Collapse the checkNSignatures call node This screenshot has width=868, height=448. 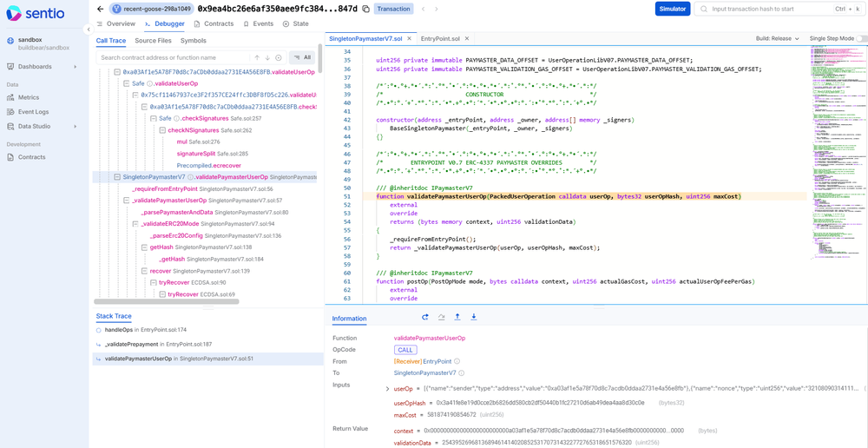(163, 130)
